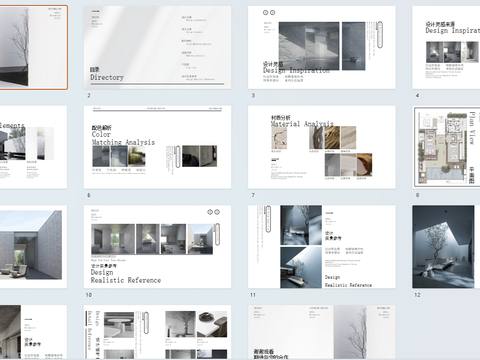Click the slide number 6 label
This screenshot has width=480, height=360.
click(x=89, y=195)
